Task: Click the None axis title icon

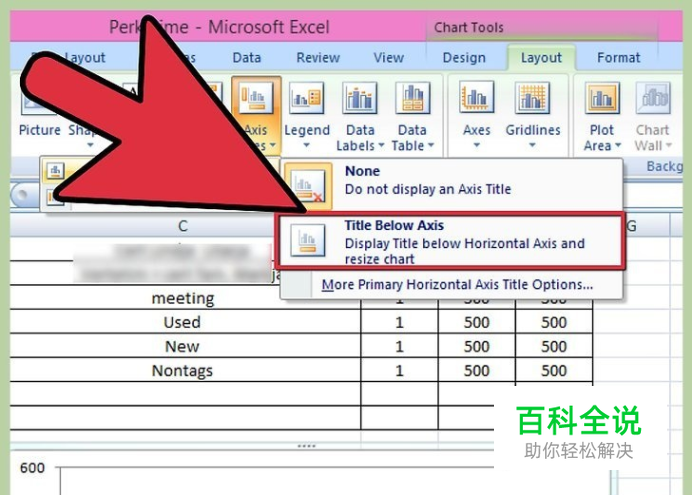Action: [x=308, y=185]
